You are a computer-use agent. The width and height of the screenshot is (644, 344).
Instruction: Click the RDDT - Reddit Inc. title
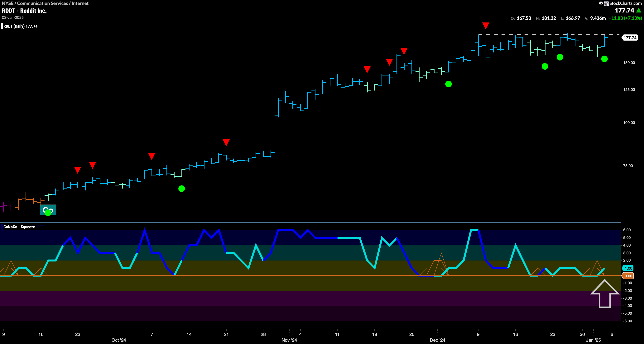coord(24,11)
